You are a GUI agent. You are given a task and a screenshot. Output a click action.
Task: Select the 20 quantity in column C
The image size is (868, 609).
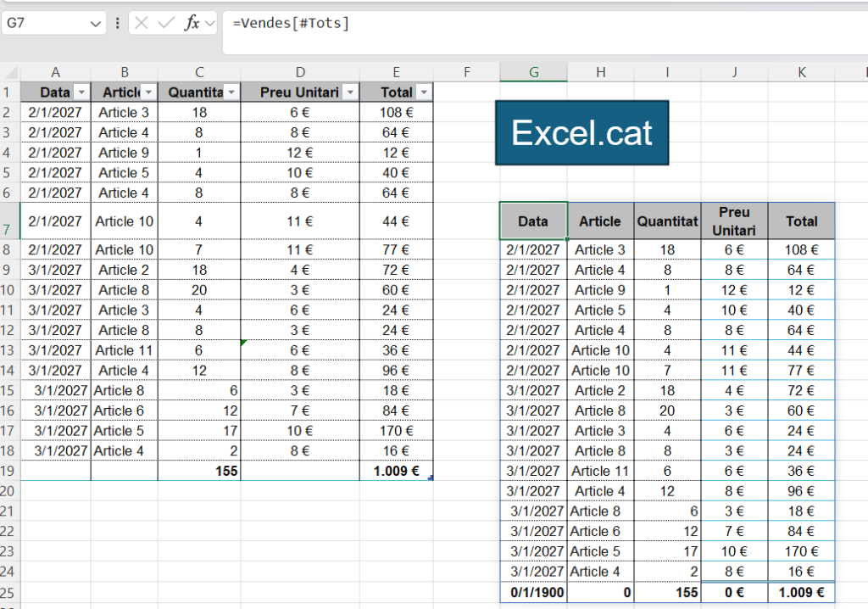tap(199, 290)
